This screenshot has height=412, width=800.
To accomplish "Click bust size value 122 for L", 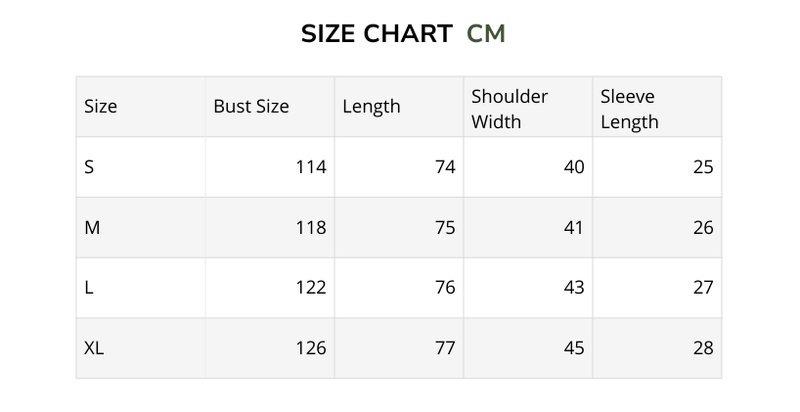I will [x=311, y=288].
